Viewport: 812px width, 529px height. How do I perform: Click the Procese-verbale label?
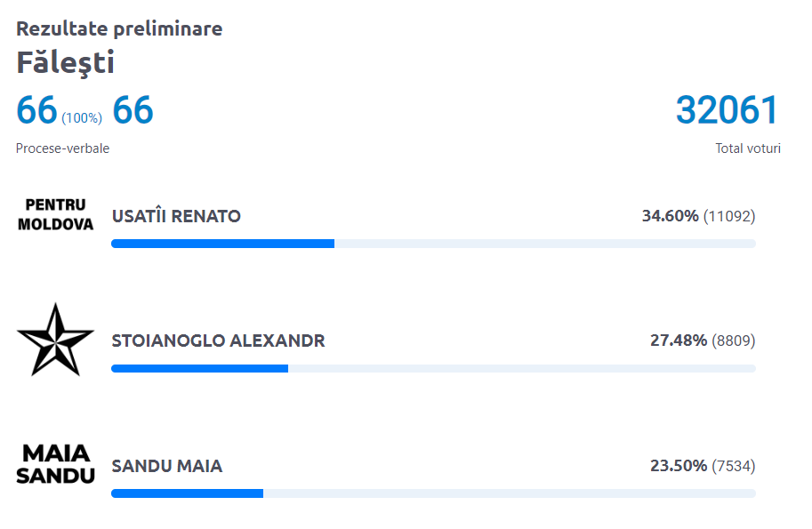tap(62, 148)
